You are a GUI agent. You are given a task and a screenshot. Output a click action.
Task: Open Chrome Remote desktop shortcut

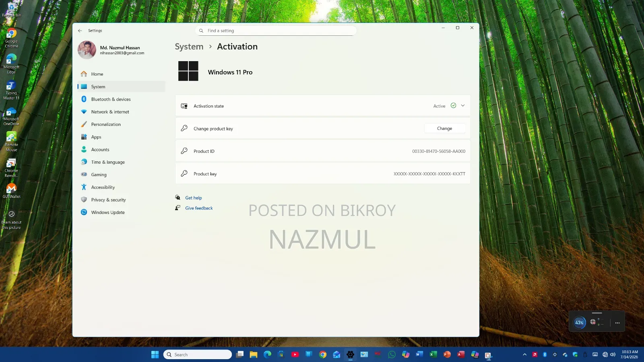(x=11, y=168)
